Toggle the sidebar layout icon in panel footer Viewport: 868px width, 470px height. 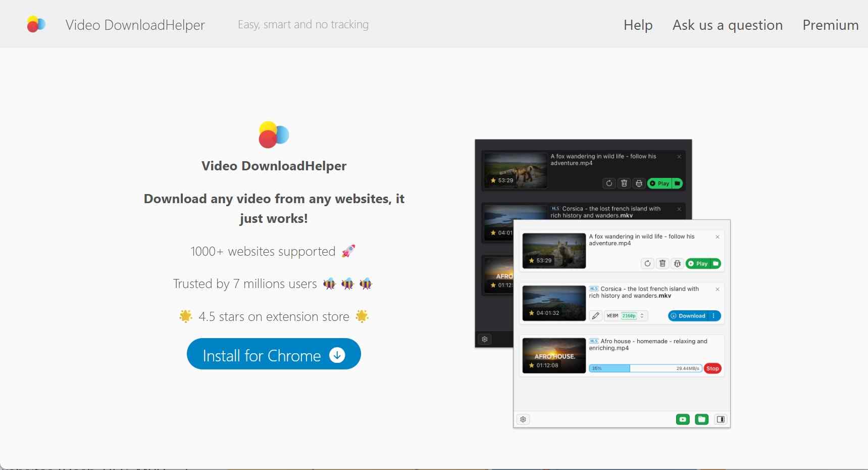click(x=721, y=419)
